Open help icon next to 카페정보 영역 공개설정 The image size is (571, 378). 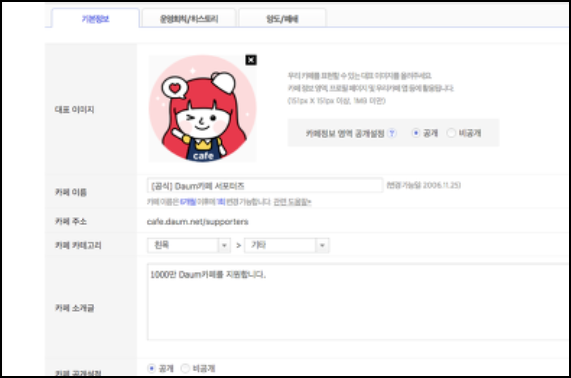pos(392,133)
